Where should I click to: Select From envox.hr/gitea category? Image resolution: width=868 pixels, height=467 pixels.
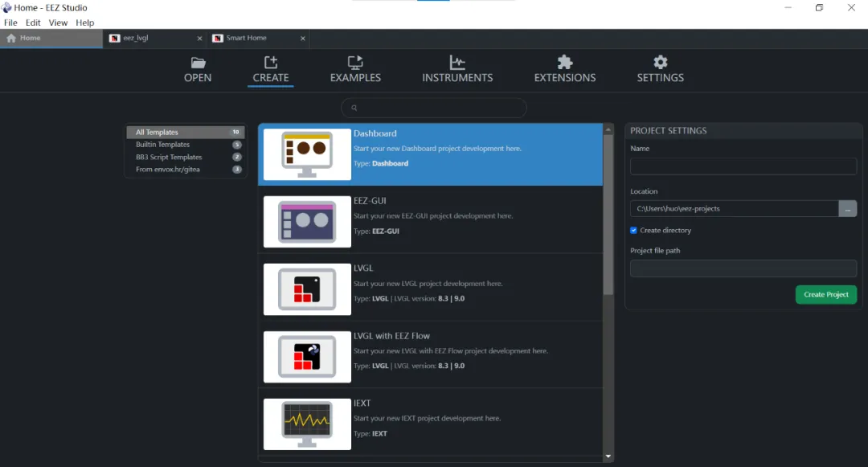pyautogui.click(x=186, y=170)
